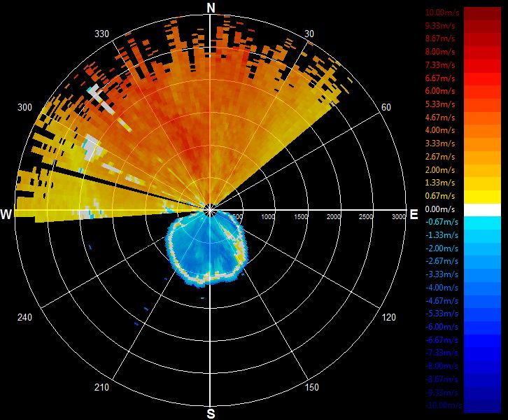Image resolution: width=508 pixels, height=420 pixels.
Task: Click the -4.67m/s legend label
Action: (x=442, y=301)
